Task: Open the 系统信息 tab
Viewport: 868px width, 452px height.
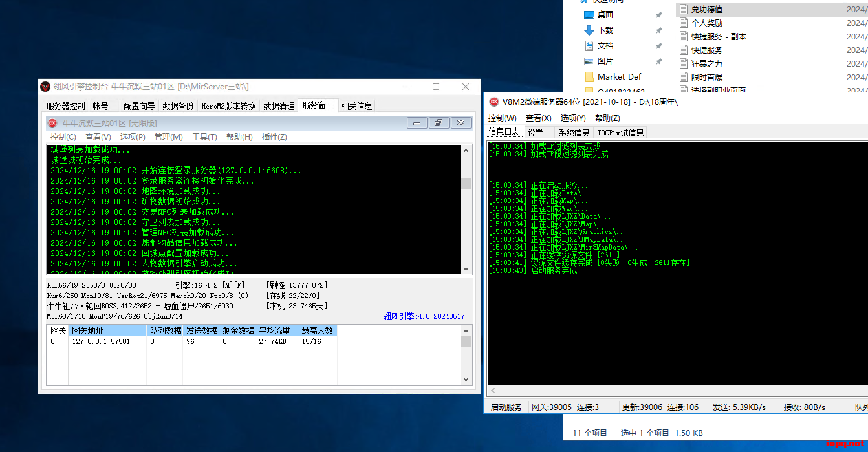Action: tap(574, 133)
